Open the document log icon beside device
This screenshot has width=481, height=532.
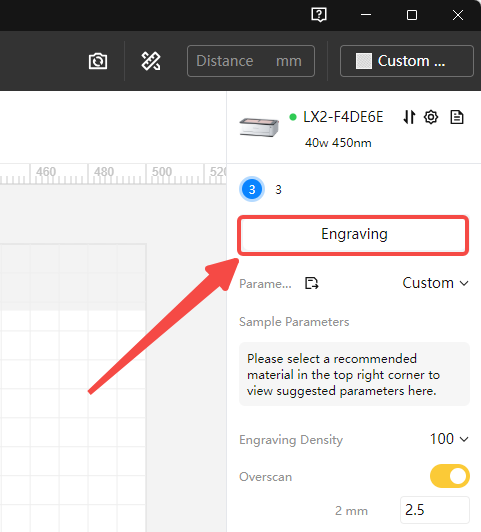click(457, 117)
